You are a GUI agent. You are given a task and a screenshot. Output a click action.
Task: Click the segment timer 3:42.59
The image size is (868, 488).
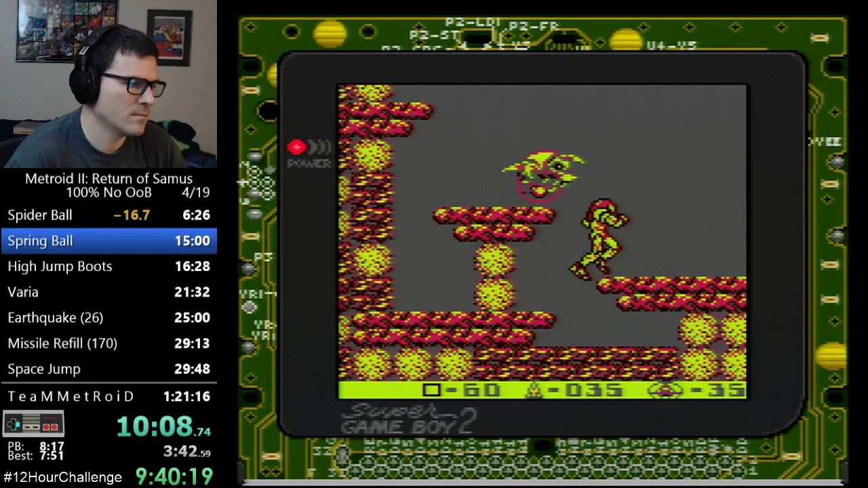(x=186, y=451)
